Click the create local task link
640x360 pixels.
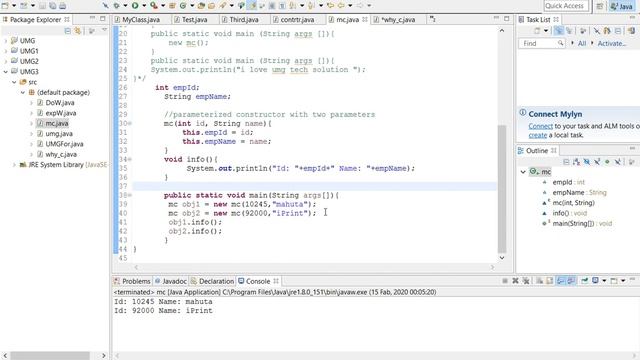pos(538,135)
